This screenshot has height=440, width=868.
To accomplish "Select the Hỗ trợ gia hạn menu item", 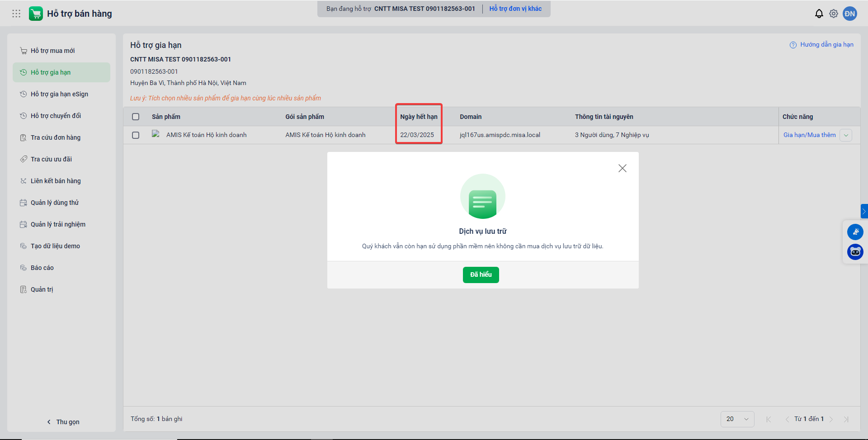I will [x=61, y=72].
